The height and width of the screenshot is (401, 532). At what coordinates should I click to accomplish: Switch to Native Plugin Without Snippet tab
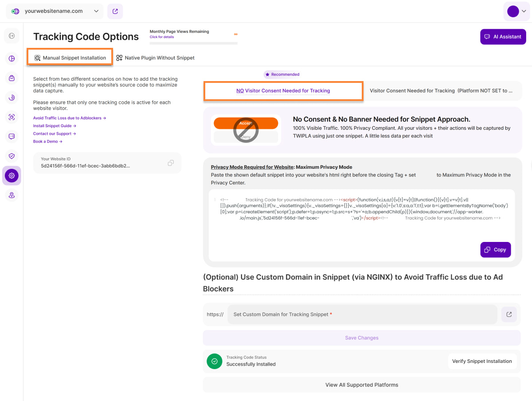(x=155, y=58)
